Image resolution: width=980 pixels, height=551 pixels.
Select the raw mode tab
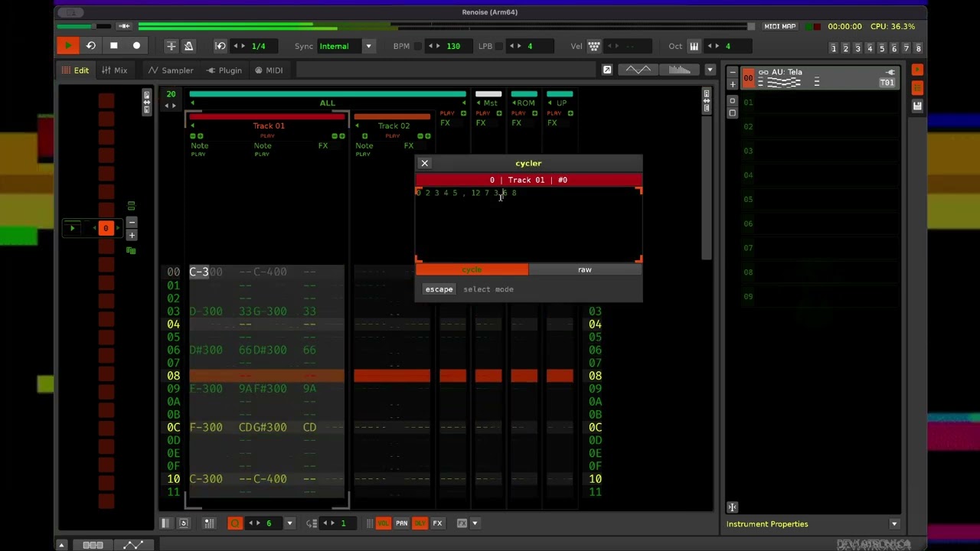coord(585,269)
